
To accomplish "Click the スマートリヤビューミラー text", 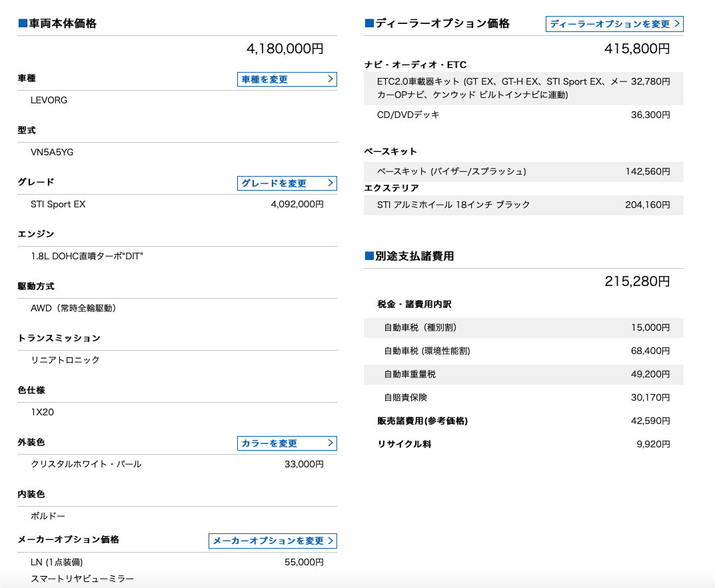I will tap(82, 579).
